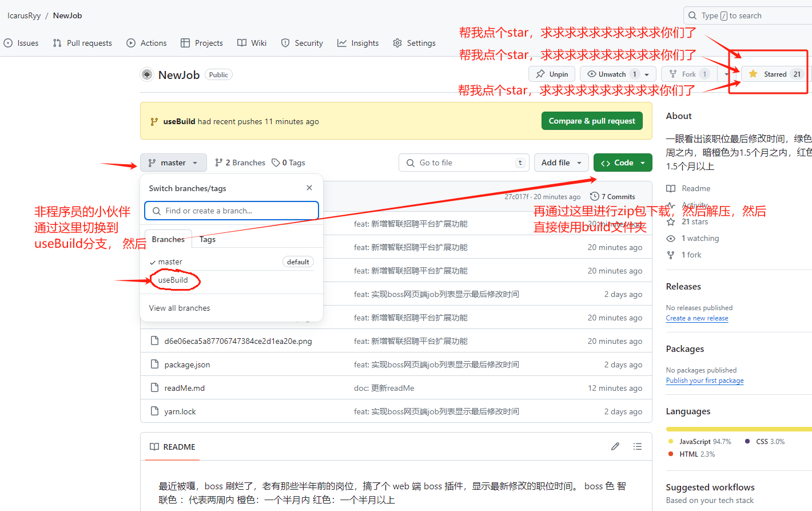Open d6e06eca5a87706747384ce2d1ea20e.png file
The width and height of the screenshot is (812, 511).
(x=238, y=341)
